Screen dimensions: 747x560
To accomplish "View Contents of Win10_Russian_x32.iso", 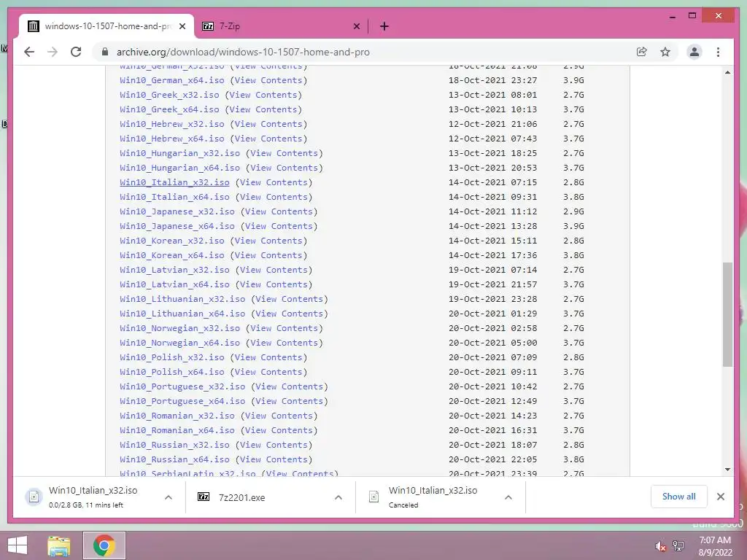I will pyautogui.click(x=274, y=445).
